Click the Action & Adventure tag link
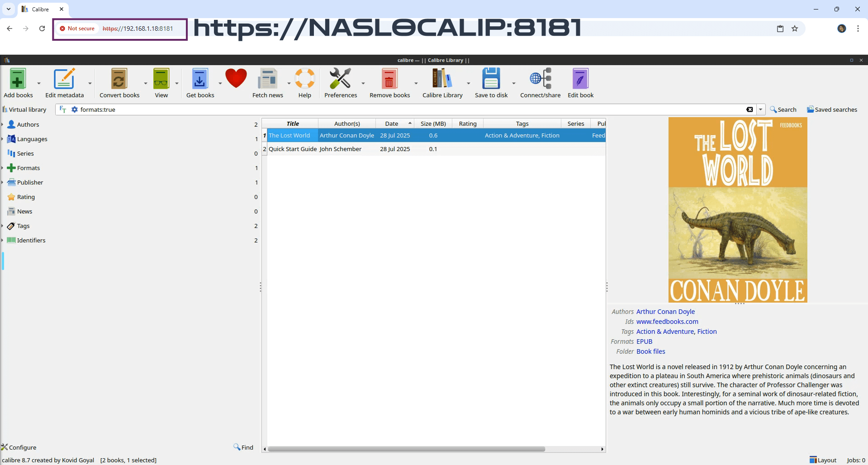This screenshot has height=465, width=868. [665, 332]
